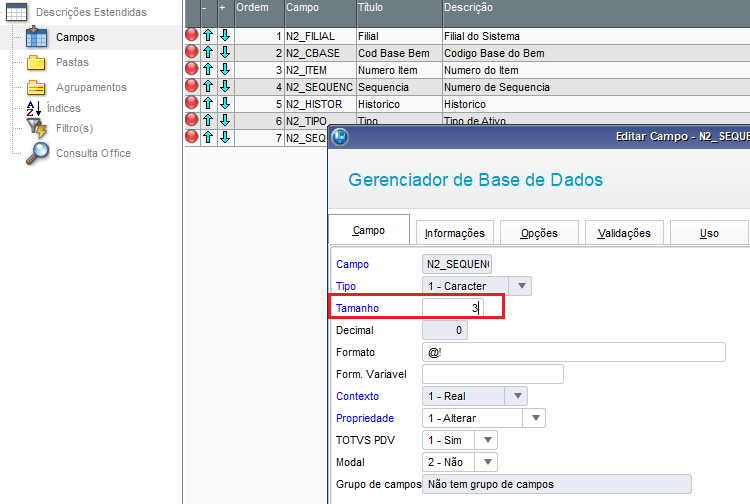Open the Contexto dropdown

pyautogui.click(x=517, y=396)
